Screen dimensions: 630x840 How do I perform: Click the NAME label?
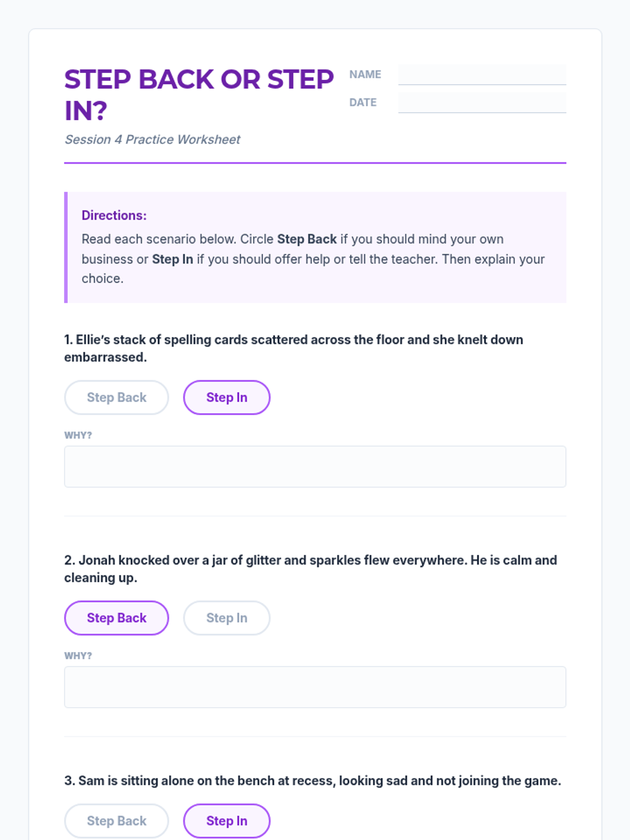click(x=365, y=75)
